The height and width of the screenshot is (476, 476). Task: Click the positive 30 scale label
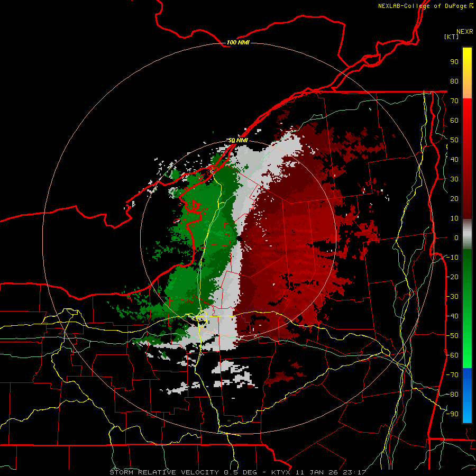[454, 179]
